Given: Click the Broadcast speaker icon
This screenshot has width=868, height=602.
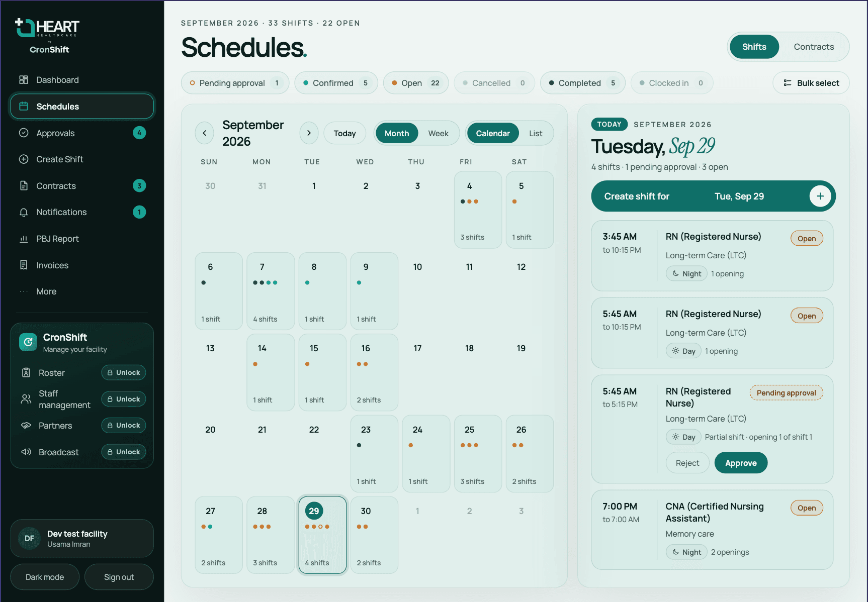Looking at the screenshot, I should (x=26, y=452).
